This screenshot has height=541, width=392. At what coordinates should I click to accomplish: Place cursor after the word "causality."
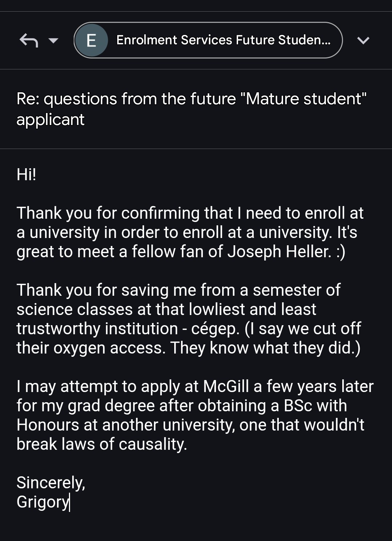pyautogui.click(x=187, y=444)
